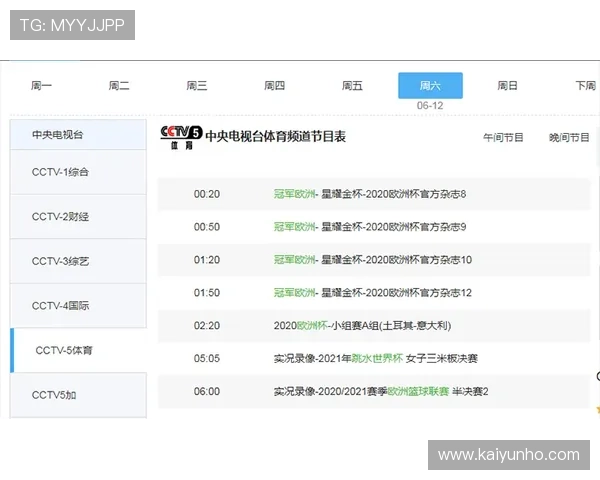600x480 pixels.
Task: Choose CCTV-2财经 channel in sidebar
Action: pyautogui.click(x=78, y=217)
